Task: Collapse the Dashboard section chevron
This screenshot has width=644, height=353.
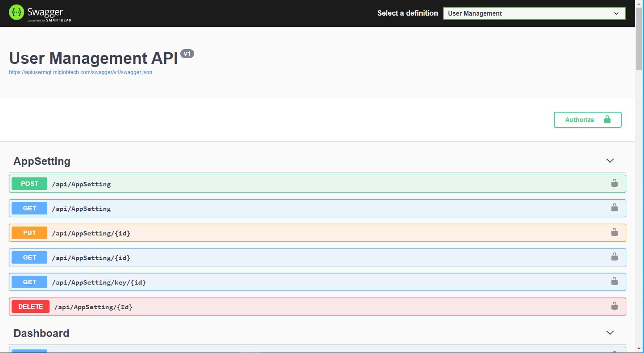Action: [610, 333]
